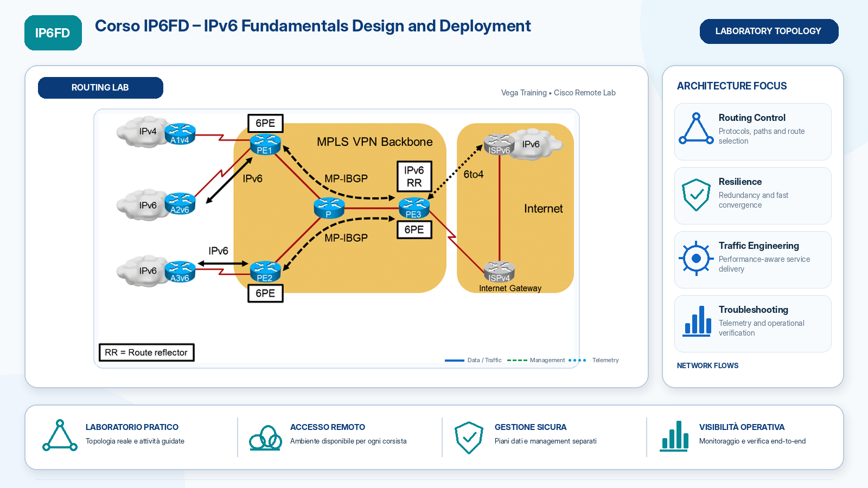The width and height of the screenshot is (868, 488).
Task: Click the 'Traffic Engineering' card title
Action: (759, 246)
